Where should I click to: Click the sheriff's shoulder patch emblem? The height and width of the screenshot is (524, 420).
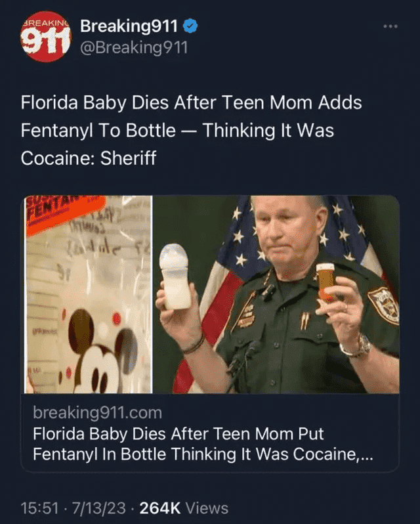tap(384, 306)
